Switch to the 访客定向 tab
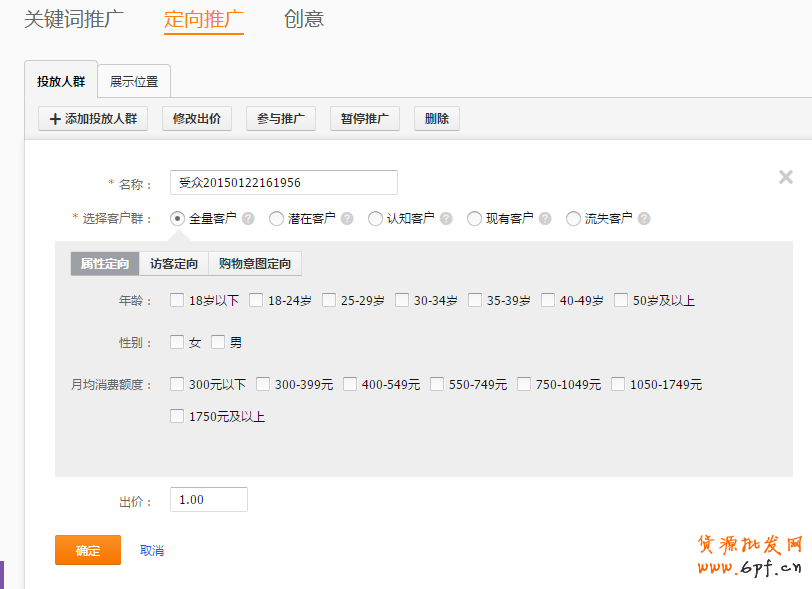The height and width of the screenshot is (589, 812). click(x=174, y=264)
